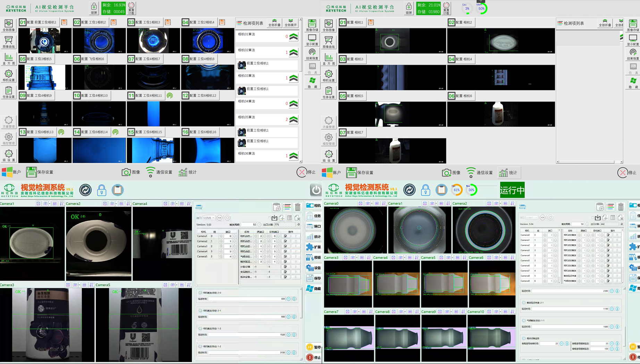Screen dimensions: 640x364
Task: Click the green 运行中 status button
Action: (512, 190)
